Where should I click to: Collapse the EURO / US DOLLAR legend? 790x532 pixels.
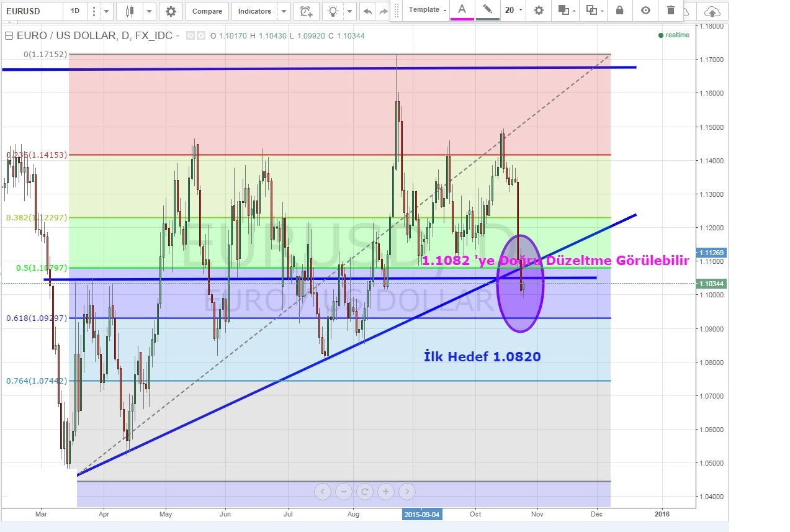click(9, 36)
